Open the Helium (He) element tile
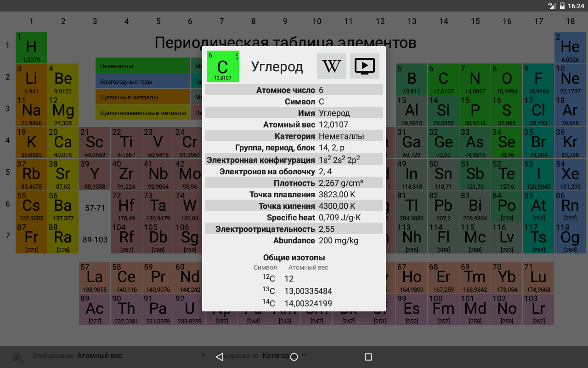Viewport: 588px width, 368px height. pyautogui.click(x=570, y=47)
